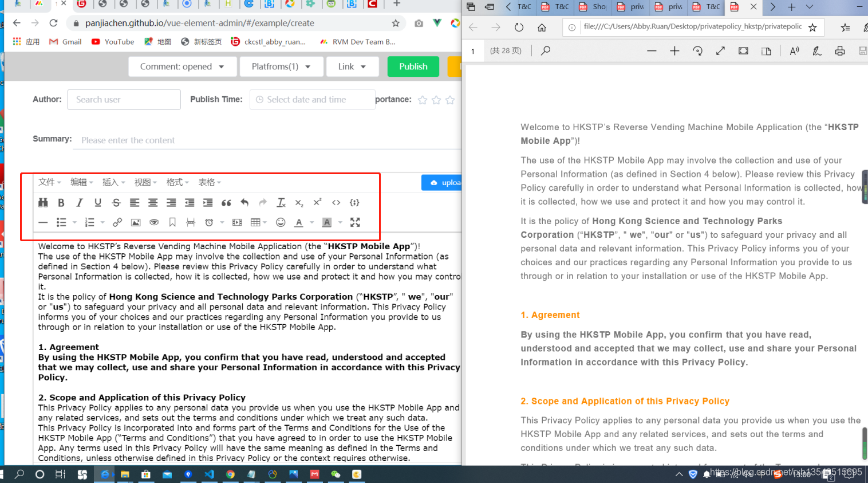868x483 pixels.
Task: Open WeChat from the Windows taskbar
Action: pos(336,474)
